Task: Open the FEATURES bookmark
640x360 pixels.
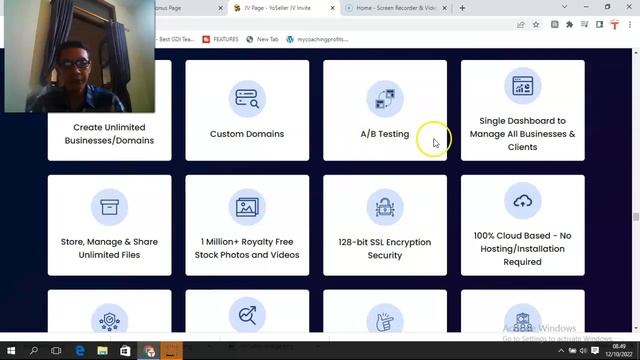Action: pyautogui.click(x=220, y=39)
